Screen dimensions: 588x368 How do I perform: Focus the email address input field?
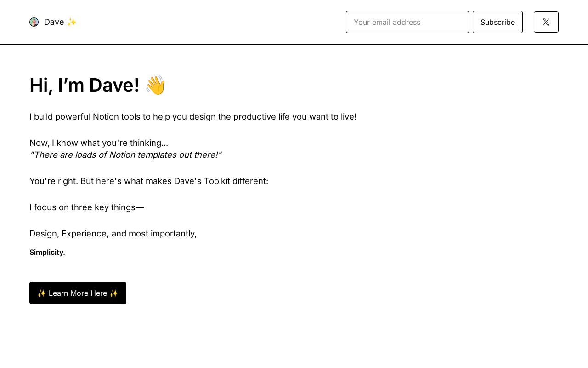tap(407, 22)
